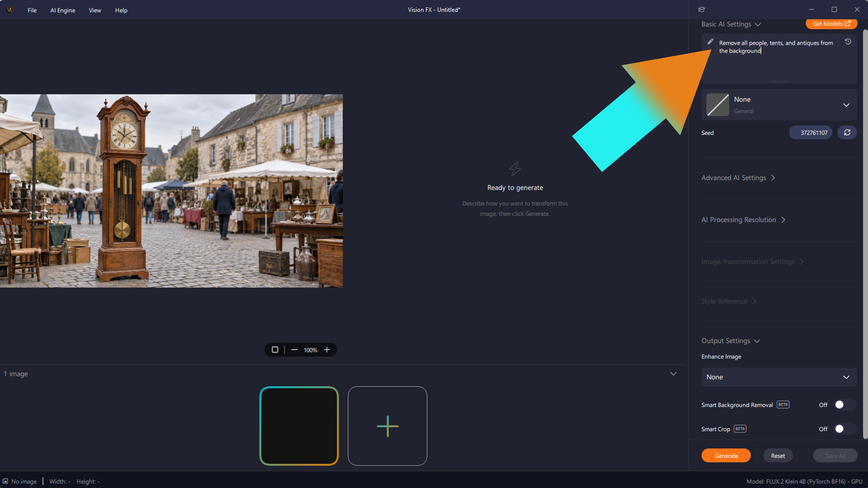
Task: Click the Height status bar entry
Action: tap(88, 481)
